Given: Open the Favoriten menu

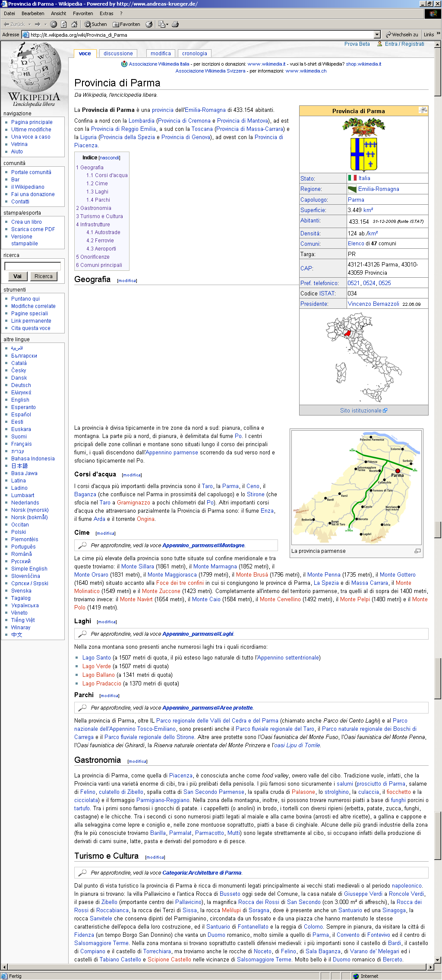Looking at the screenshot, I should 83,13.
